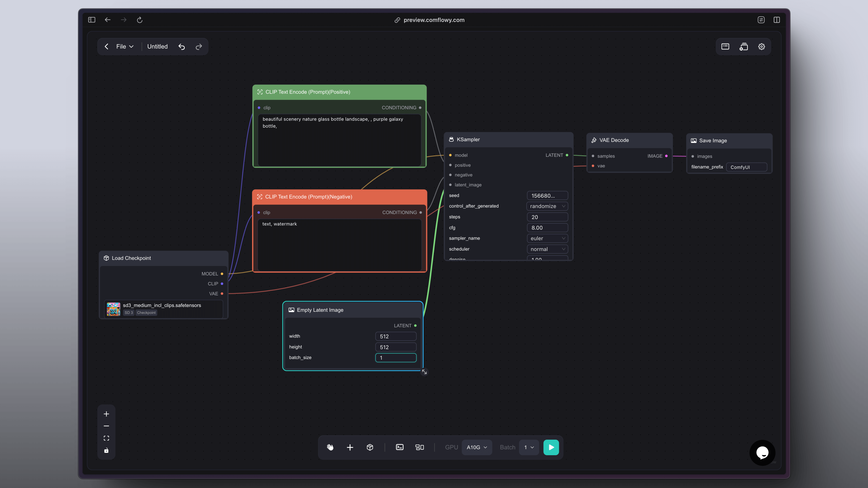
Task: Add a new node with the plus icon
Action: tap(350, 447)
